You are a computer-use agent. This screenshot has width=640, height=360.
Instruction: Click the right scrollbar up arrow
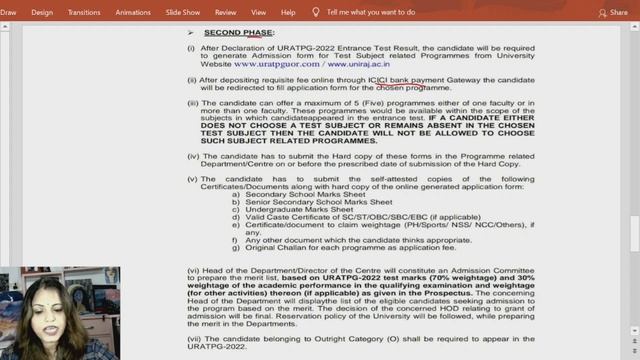[x=635, y=27]
